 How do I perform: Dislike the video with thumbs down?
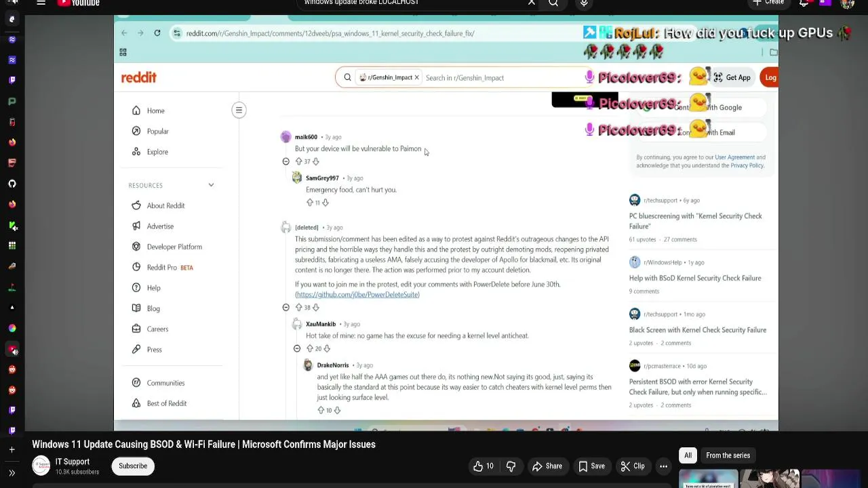point(511,466)
